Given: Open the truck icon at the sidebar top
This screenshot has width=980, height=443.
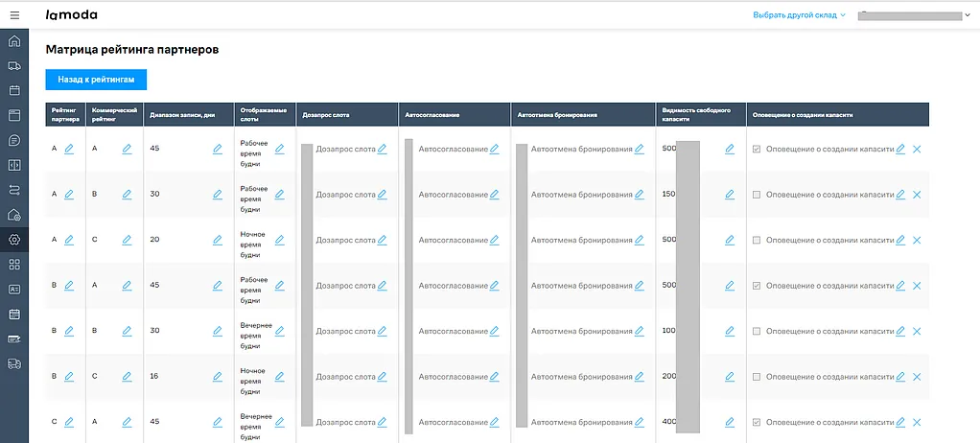Looking at the screenshot, I should pos(14,66).
